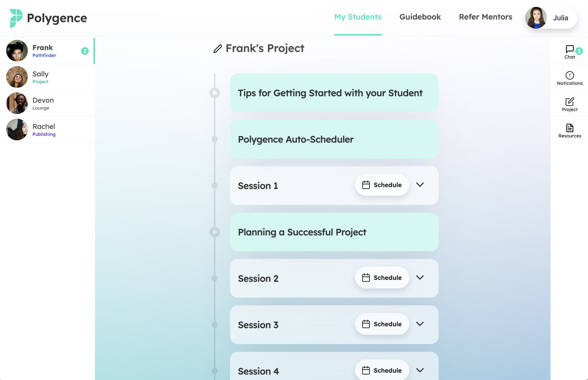The width and height of the screenshot is (588, 380).
Task: Open Julia's profile menu
Action: coord(551,18)
